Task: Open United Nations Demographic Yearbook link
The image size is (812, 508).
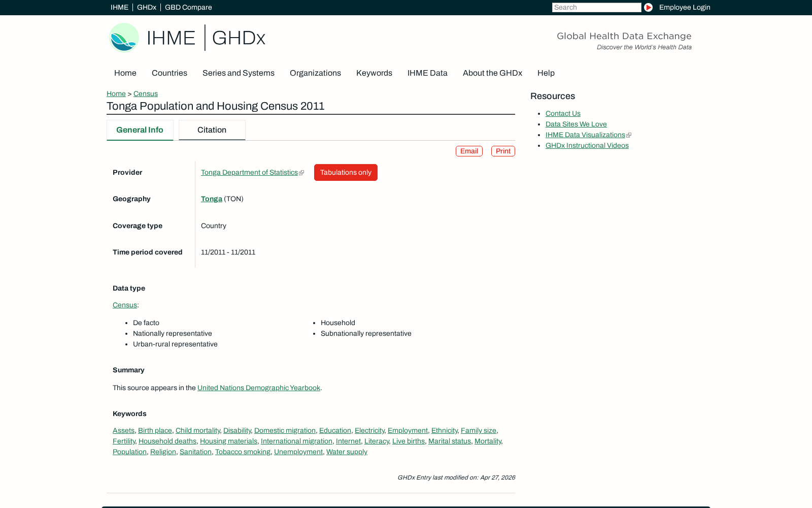Action: pos(259,388)
